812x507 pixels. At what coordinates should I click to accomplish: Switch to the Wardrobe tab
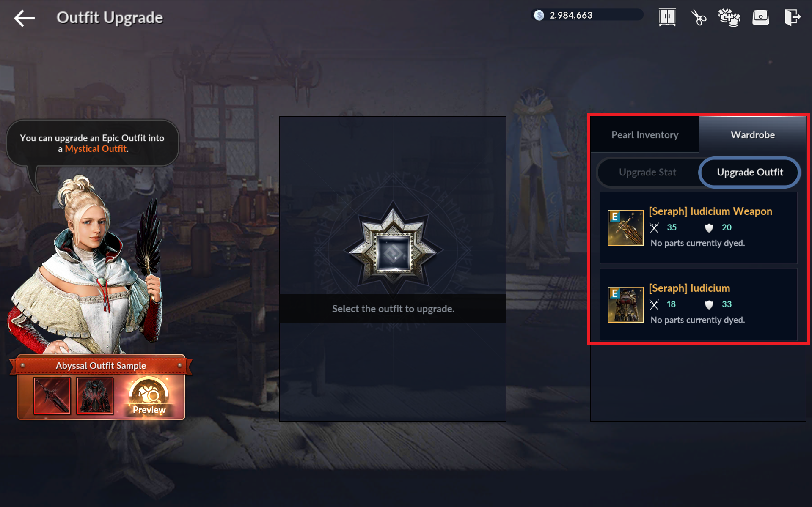point(752,135)
